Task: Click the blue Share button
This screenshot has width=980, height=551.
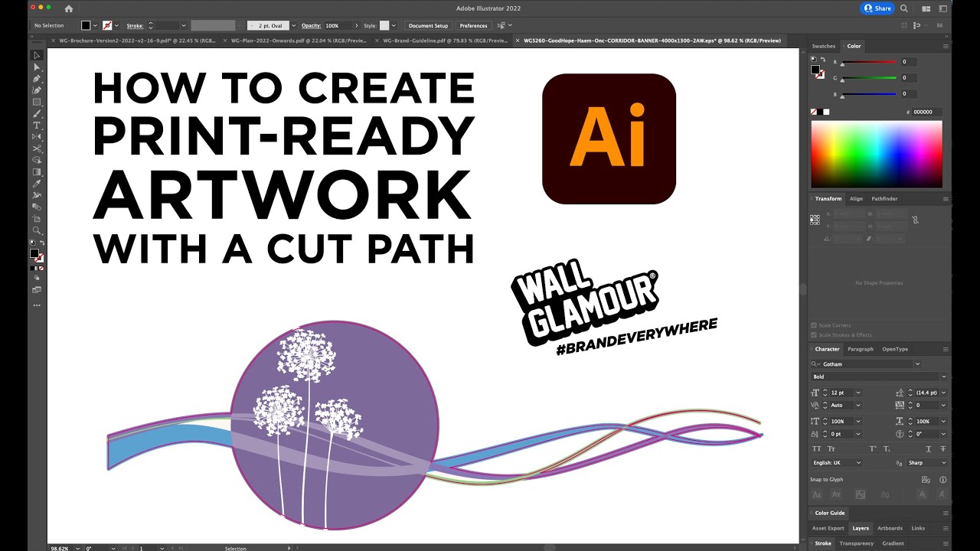Action: tap(877, 8)
